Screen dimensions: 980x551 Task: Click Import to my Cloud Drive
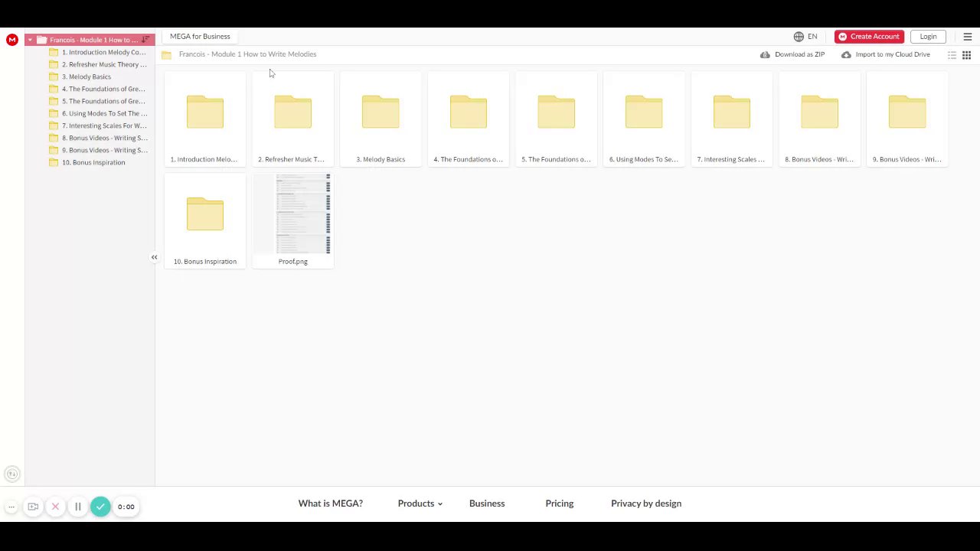[x=886, y=55]
